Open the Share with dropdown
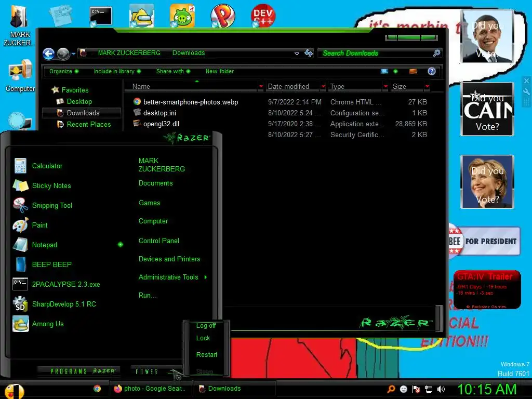The width and height of the screenshot is (532, 399). [173, 71]
